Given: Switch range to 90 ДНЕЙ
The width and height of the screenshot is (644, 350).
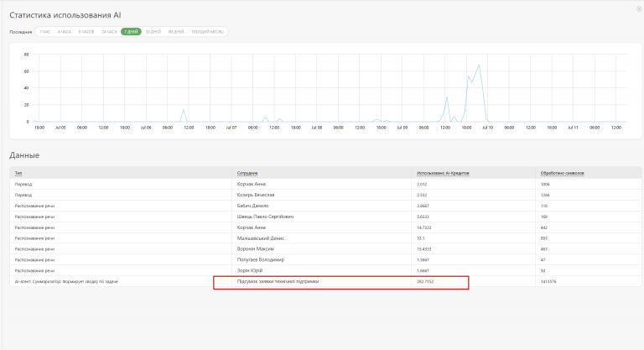Looking at the screenshot, I should [176, 32].
